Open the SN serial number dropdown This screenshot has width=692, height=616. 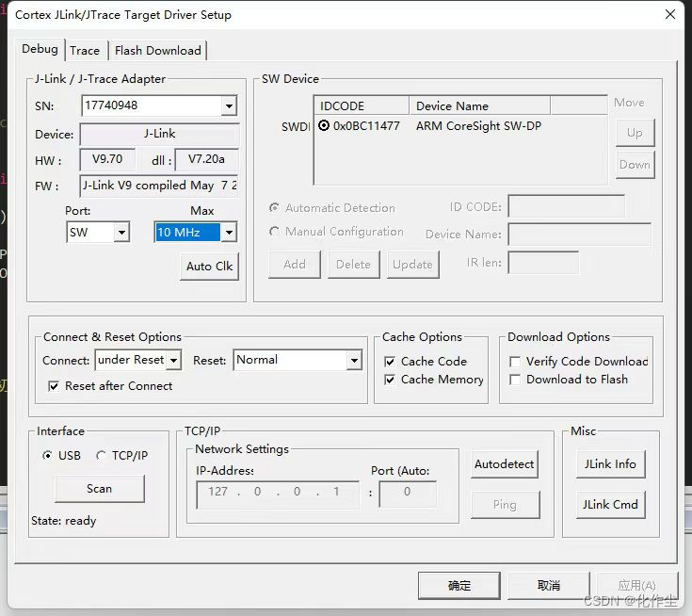(x=229, y=105)
